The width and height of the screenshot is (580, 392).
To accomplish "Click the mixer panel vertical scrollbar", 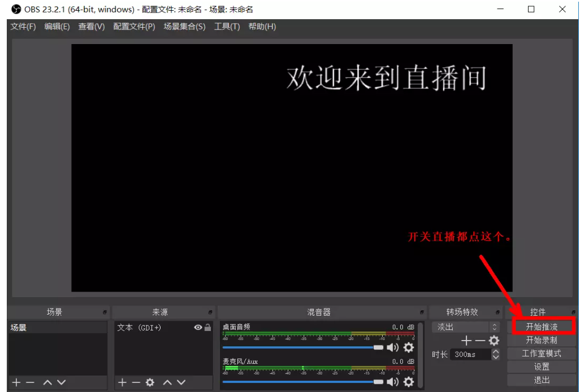I will (420, 355).
